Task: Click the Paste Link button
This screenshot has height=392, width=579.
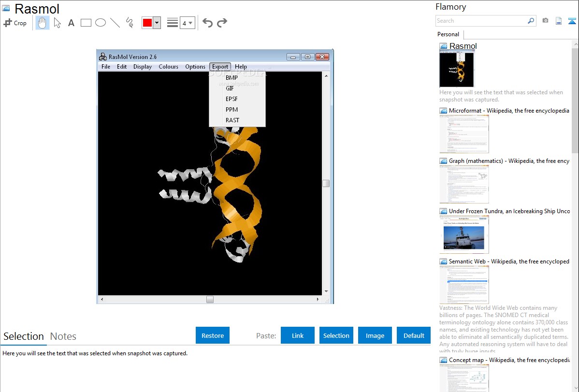Action: (x=298, y=335)
